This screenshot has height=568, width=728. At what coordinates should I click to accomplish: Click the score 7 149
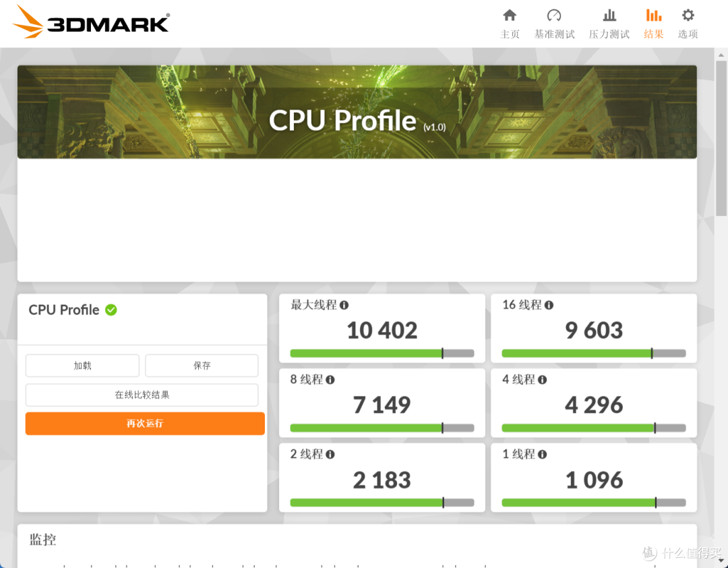tap(382, 405)
